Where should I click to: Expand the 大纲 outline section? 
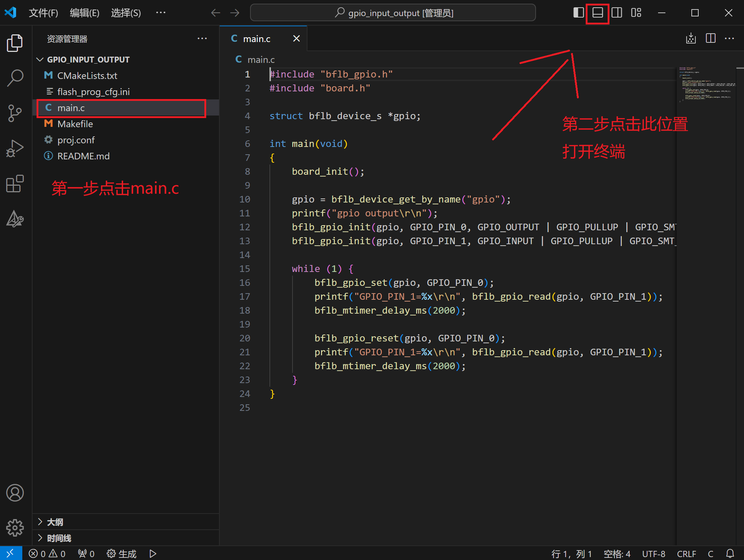tap(125, 522)
